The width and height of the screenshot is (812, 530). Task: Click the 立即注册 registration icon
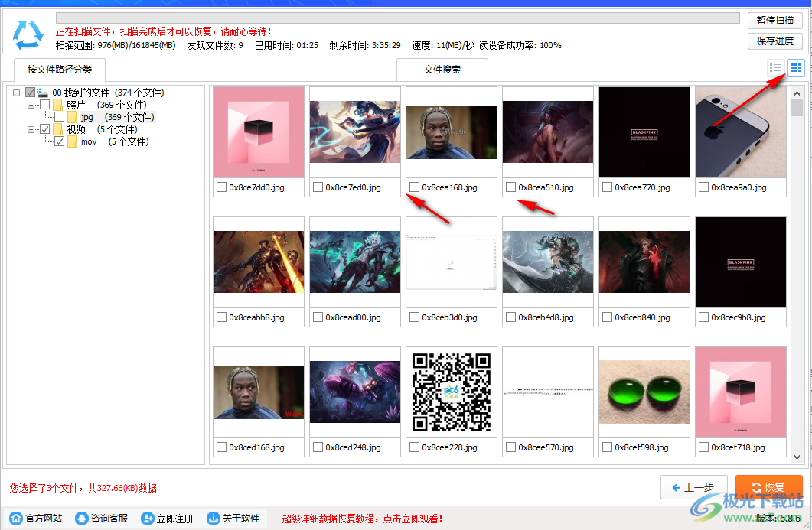(149, 518)
